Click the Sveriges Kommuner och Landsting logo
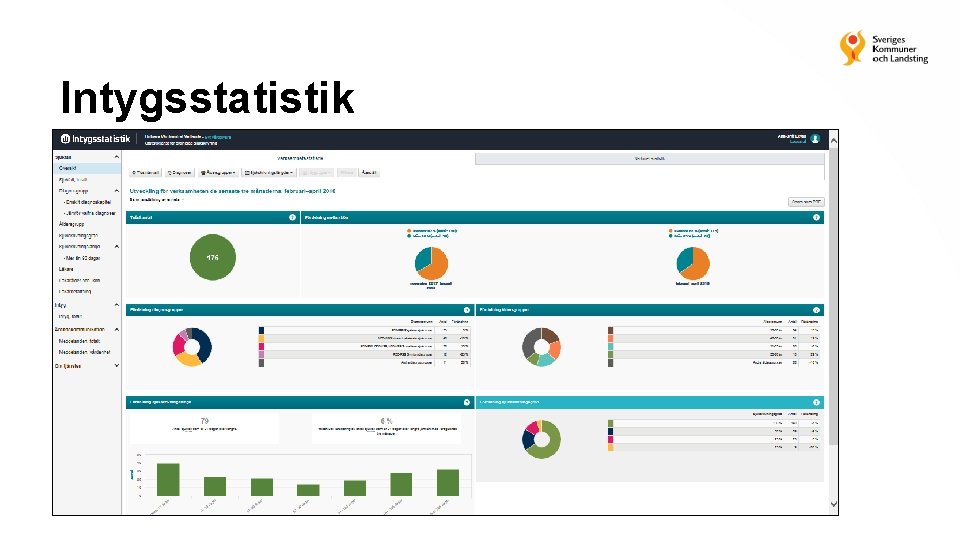The height and width of the screenshot is (540, 960). point(884,48)
